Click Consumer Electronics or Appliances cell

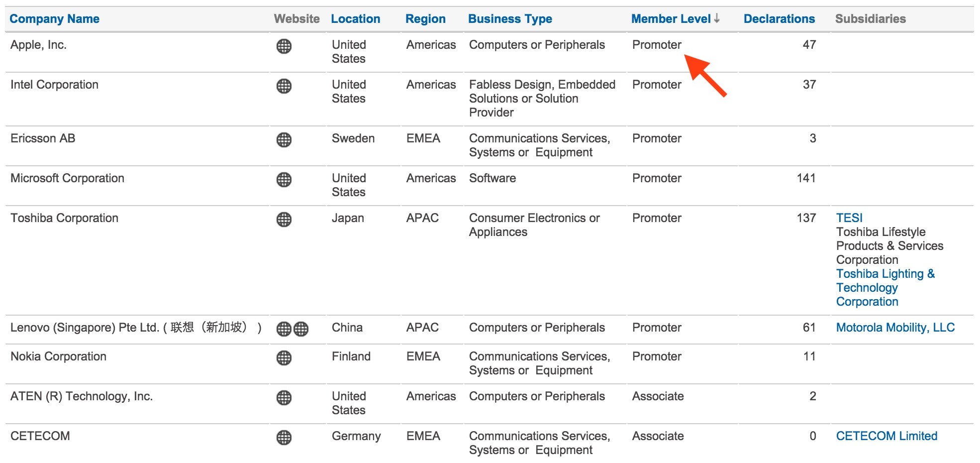pos(534,225)
